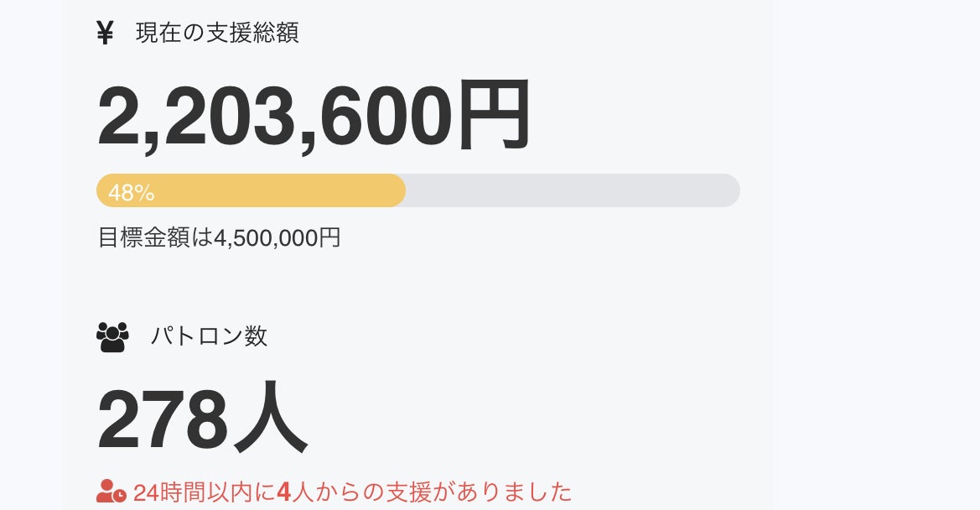
Task: Click the 4,500,000円 target amount
Action: tap(277, 237)
